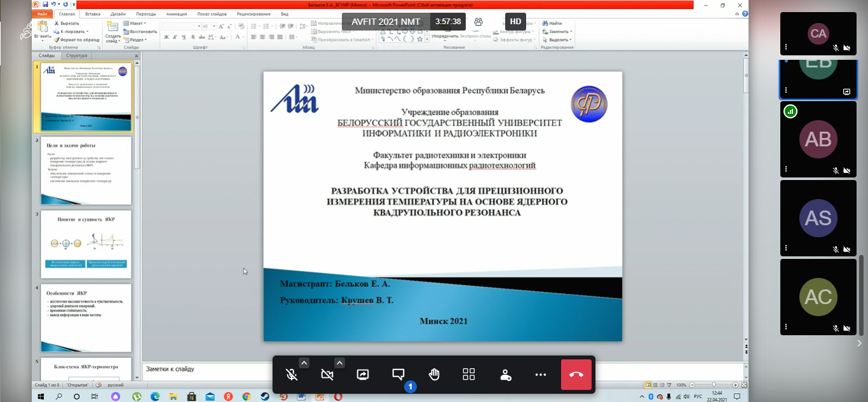The image size is (868, 402).
Task: Open the Раздел section dropdown
Action: point(135,39)
